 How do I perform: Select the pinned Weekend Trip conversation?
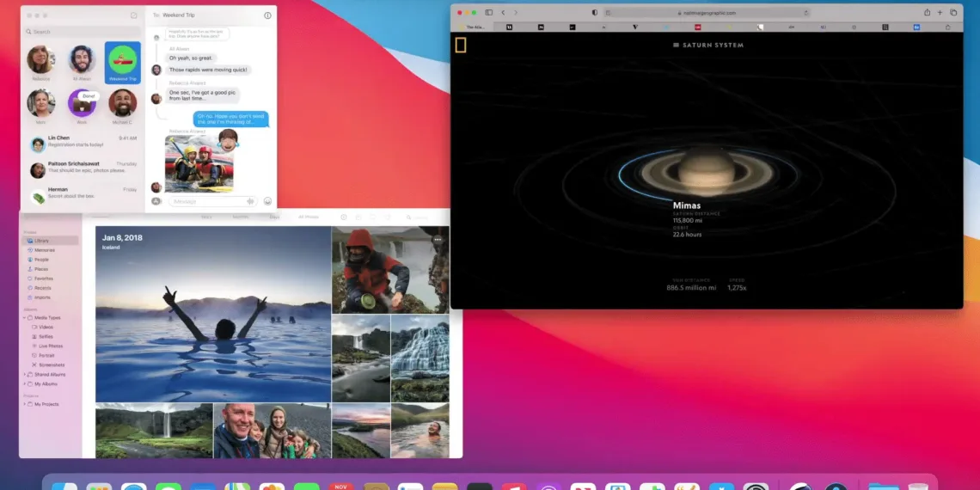coord(122,63)
